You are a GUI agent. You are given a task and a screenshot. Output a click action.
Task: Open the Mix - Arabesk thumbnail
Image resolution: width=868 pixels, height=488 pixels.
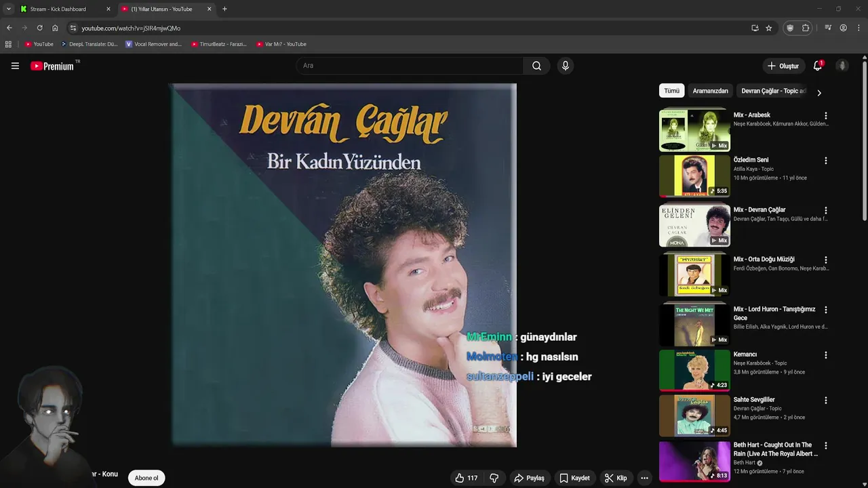coord(694,129)
